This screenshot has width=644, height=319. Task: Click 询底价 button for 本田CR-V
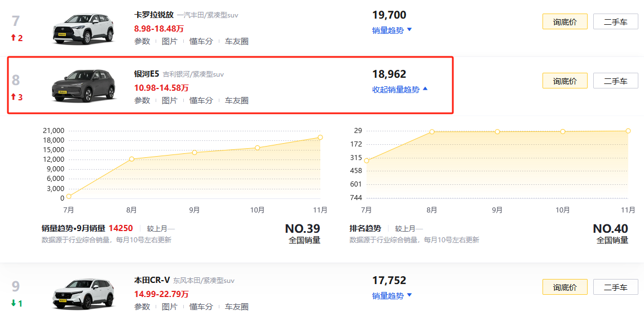click(564, 286)
